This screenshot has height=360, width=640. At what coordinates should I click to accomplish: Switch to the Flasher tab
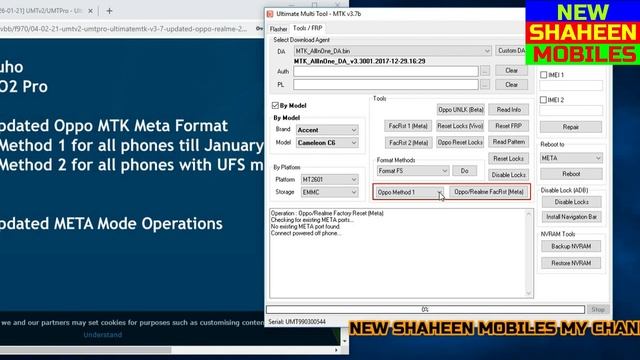[x=278, y=29]
